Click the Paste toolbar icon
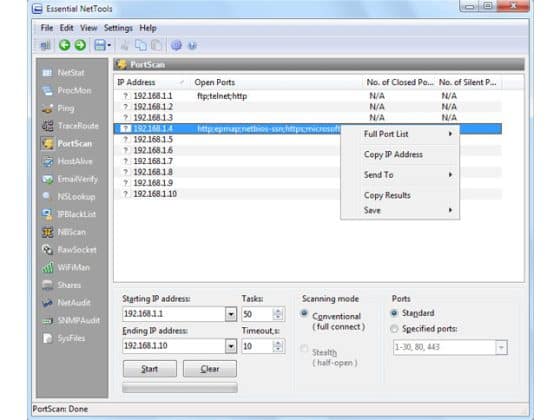This screenshot has height=420, width=560. pyautogui.click(x=156, y=45)
